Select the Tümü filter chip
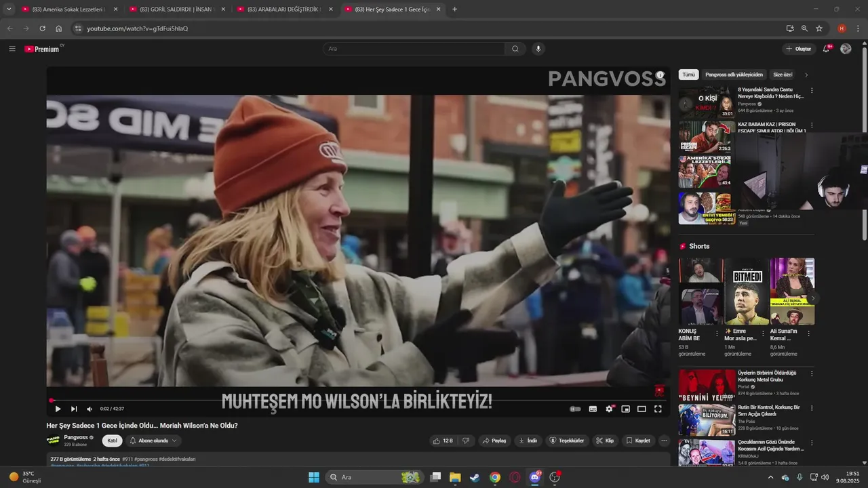The width and height of the screenshot is (868, 488). coord(688,75)
